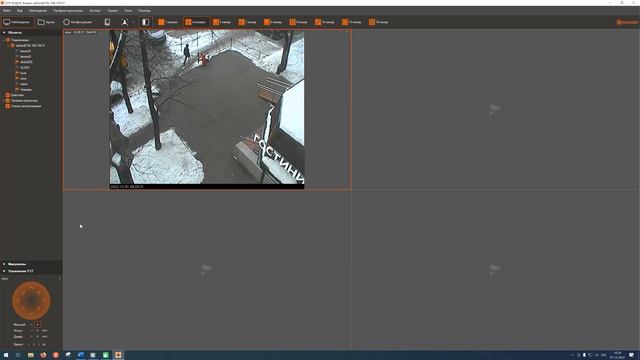The width and height of the screenshot is (640, 360).
Task: Click the zoom plus button in PTZ panel
Action: click(x=37, y=324)
